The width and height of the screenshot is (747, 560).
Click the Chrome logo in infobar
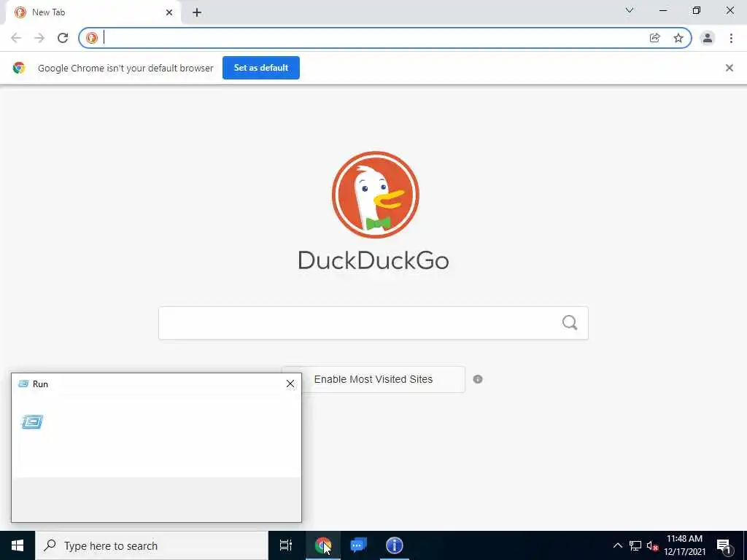click(x=19, y=68)
